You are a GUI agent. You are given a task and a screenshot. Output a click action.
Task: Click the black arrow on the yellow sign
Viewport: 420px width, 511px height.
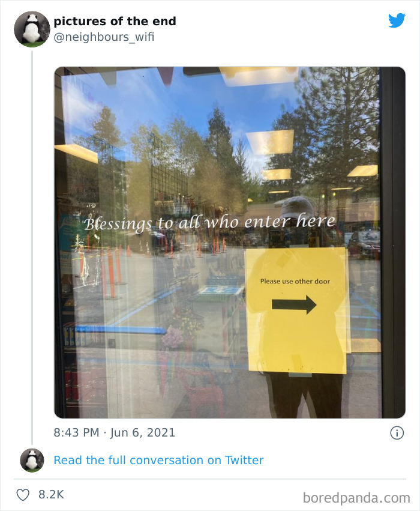click(x=294, y=304)
